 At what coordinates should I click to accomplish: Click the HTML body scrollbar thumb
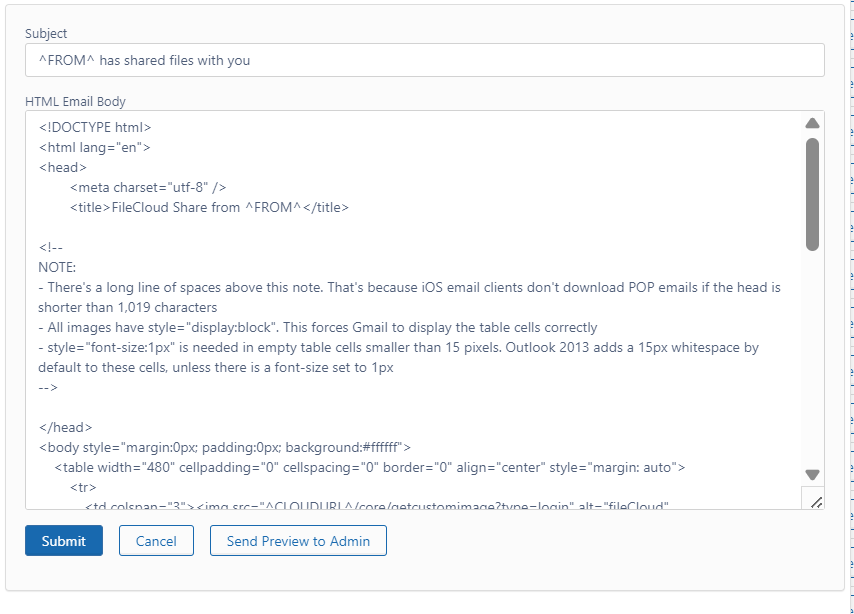click(812, 193)
